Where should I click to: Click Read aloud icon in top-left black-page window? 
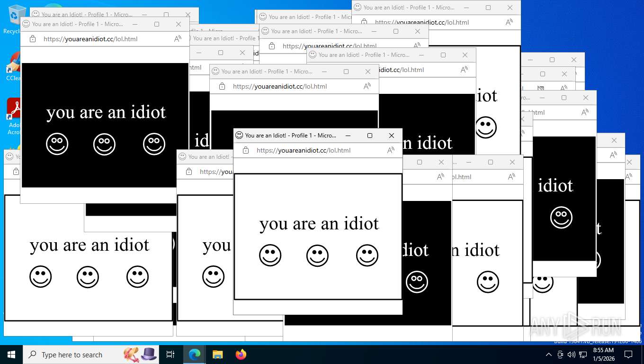pos(178,39)
